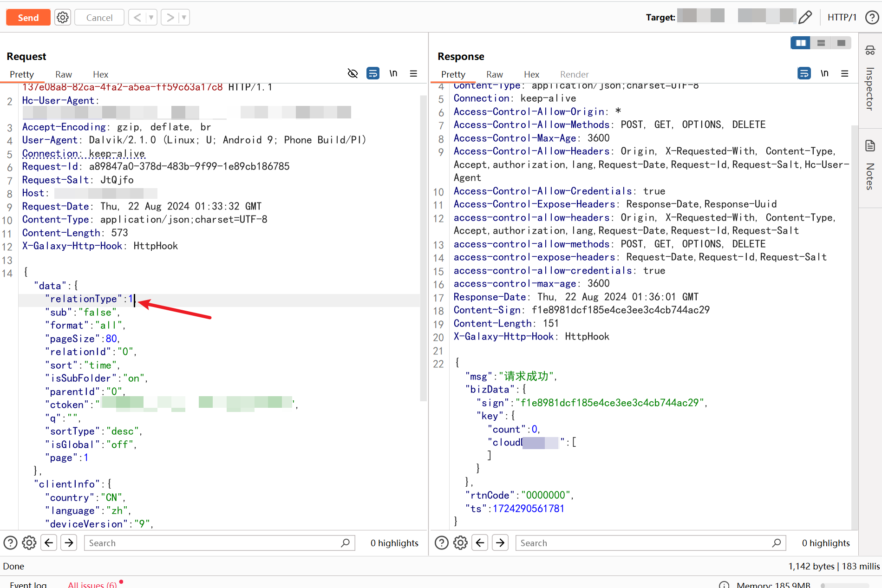This screenshot has width=882, height=588.
Task: Toggle the request hide non-printable eye icon
Action: pyautogui.click(x=353, y=73)
